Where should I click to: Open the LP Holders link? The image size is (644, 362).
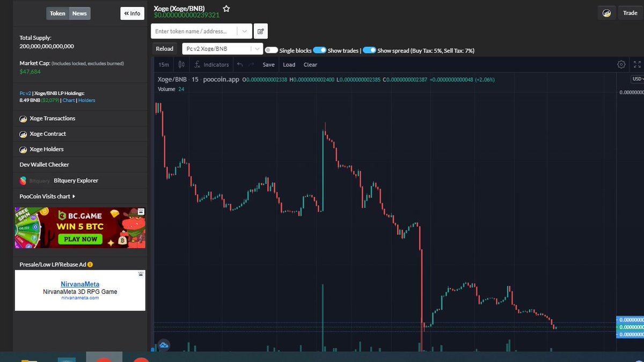coord(86,100)
